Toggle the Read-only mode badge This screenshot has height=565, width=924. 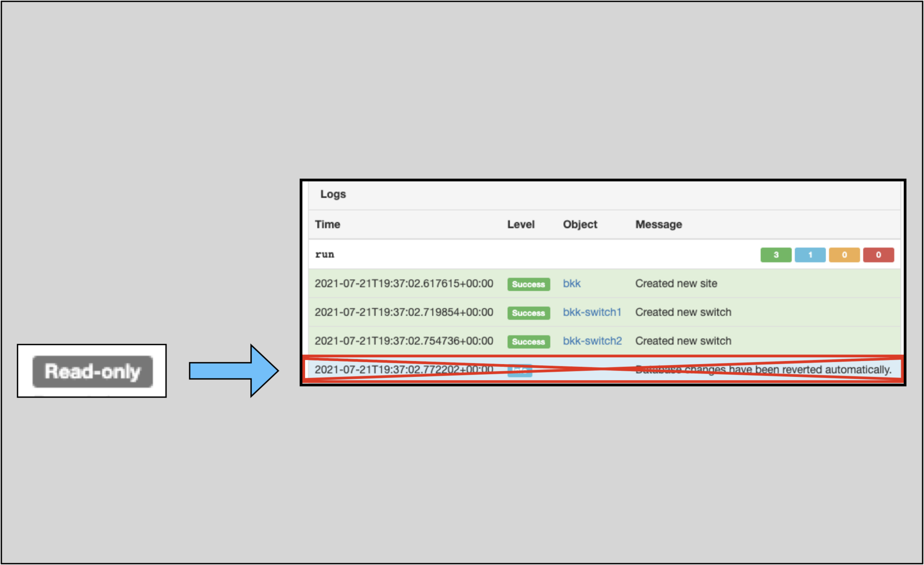pos(92,371)
